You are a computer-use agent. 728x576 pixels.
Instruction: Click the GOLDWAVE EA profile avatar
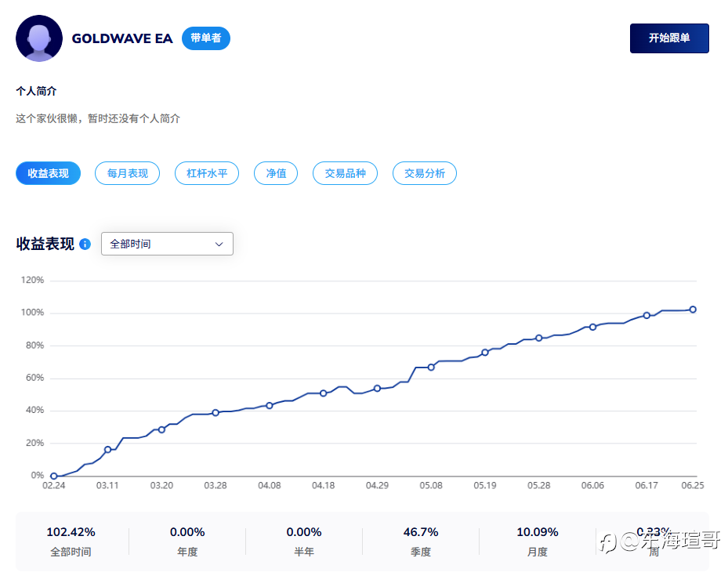[x=39, y=38]
